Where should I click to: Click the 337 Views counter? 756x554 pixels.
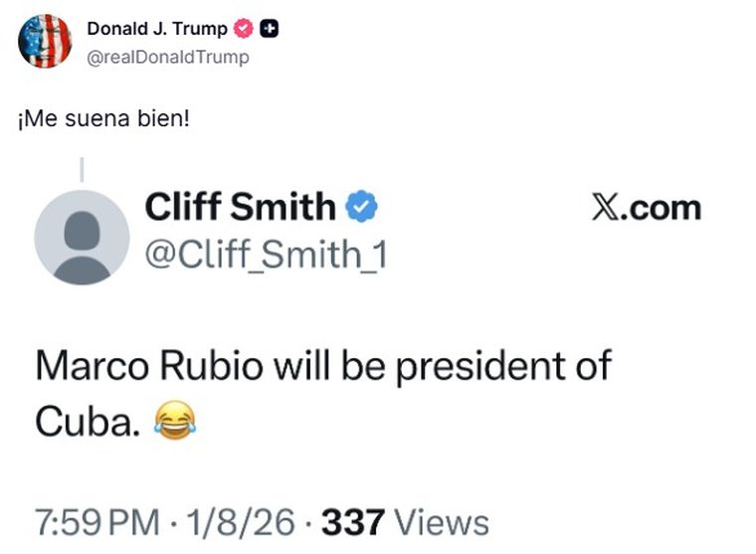(x=406, y=523)
